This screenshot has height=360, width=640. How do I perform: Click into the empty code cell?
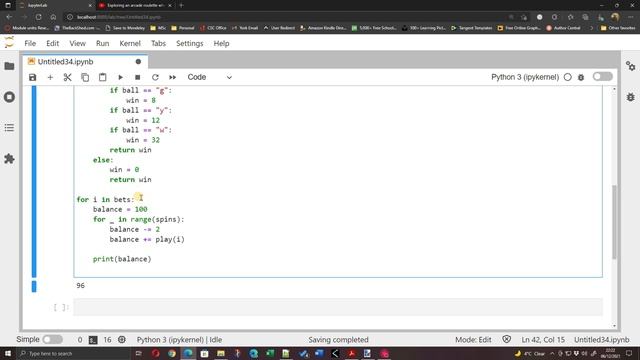(x=338, y=307)
